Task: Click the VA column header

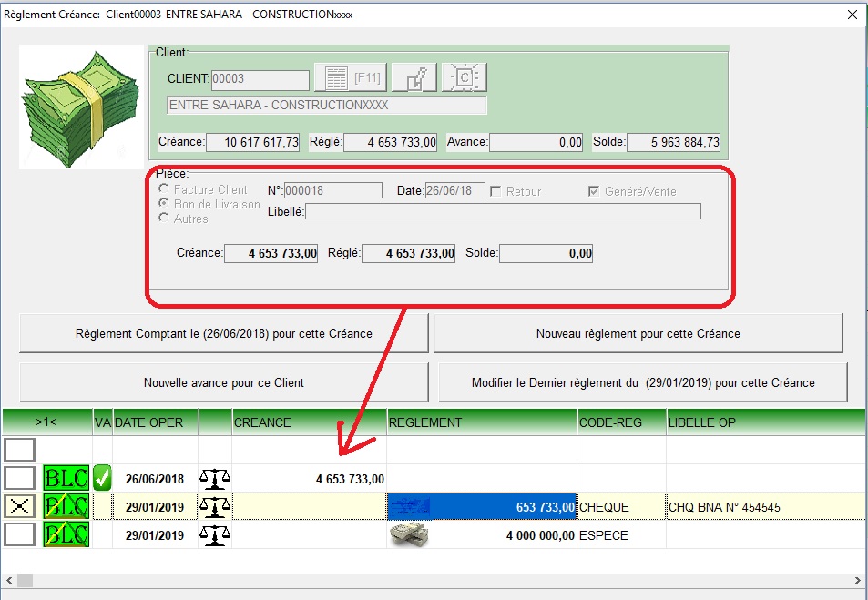Action: (x=103, y=422)
